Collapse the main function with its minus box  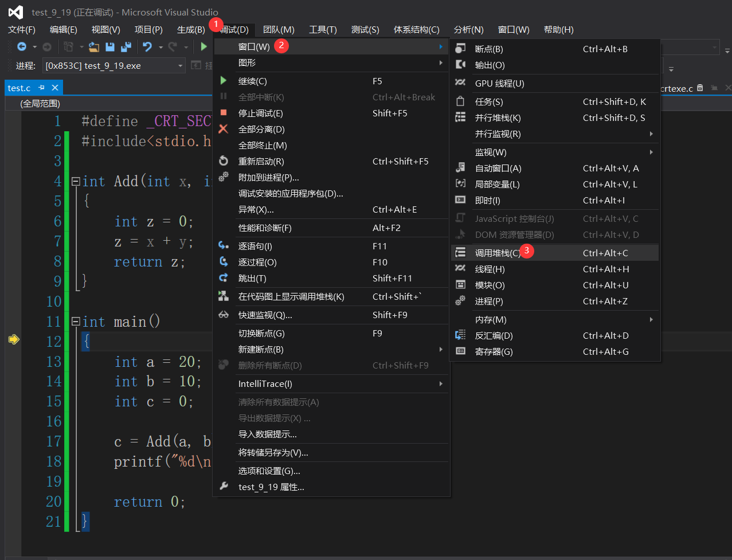click(76, 322)
